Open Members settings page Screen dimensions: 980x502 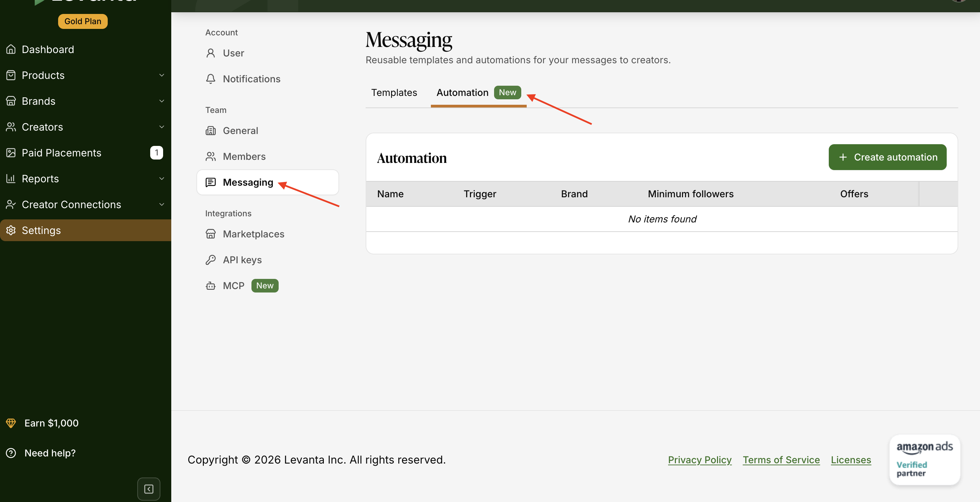coord(267,156)
